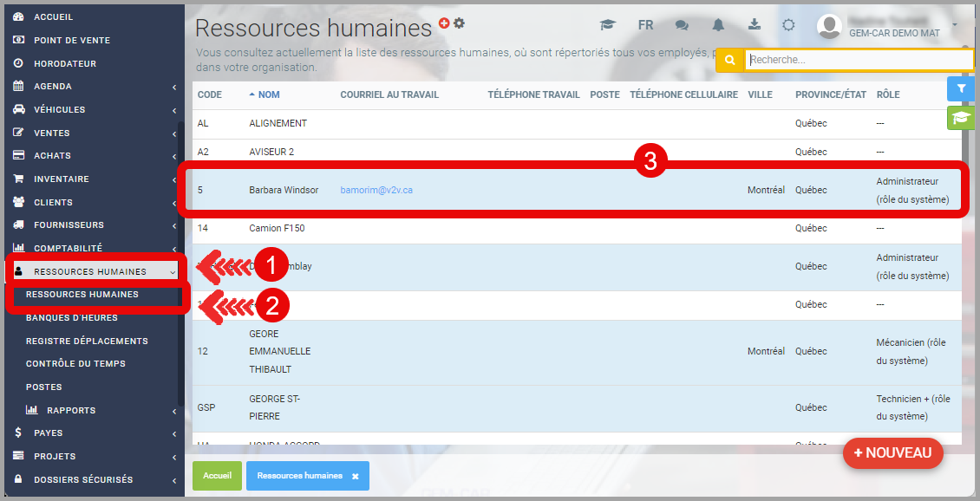
Task: Switch language using the FR toggle
Action: pos(645,25)
